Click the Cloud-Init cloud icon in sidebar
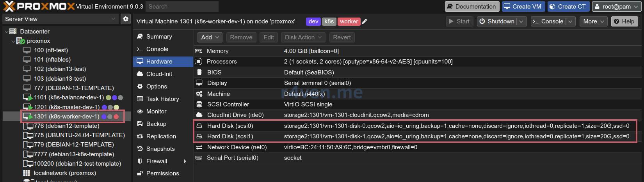 [x=140, y=74]
